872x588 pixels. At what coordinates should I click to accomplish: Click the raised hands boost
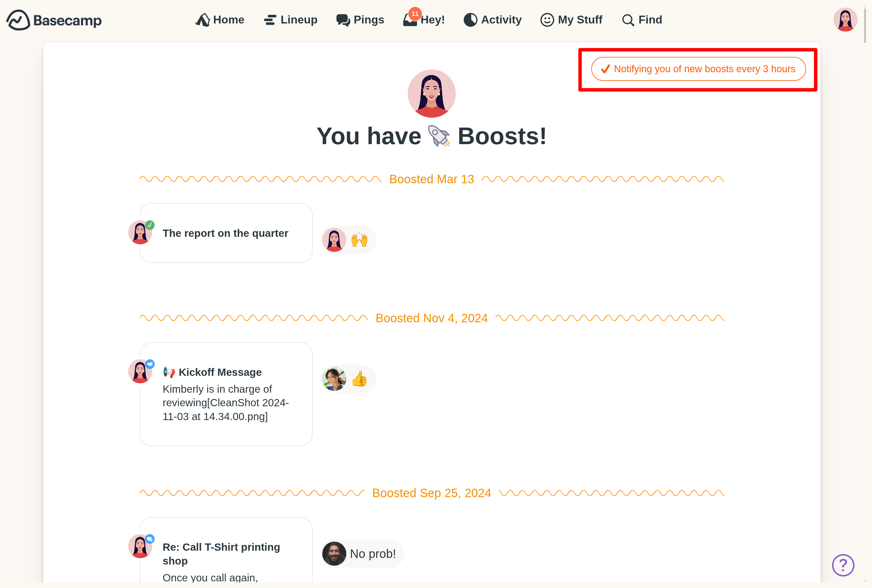pyautogui.click(x=359, y=240)
